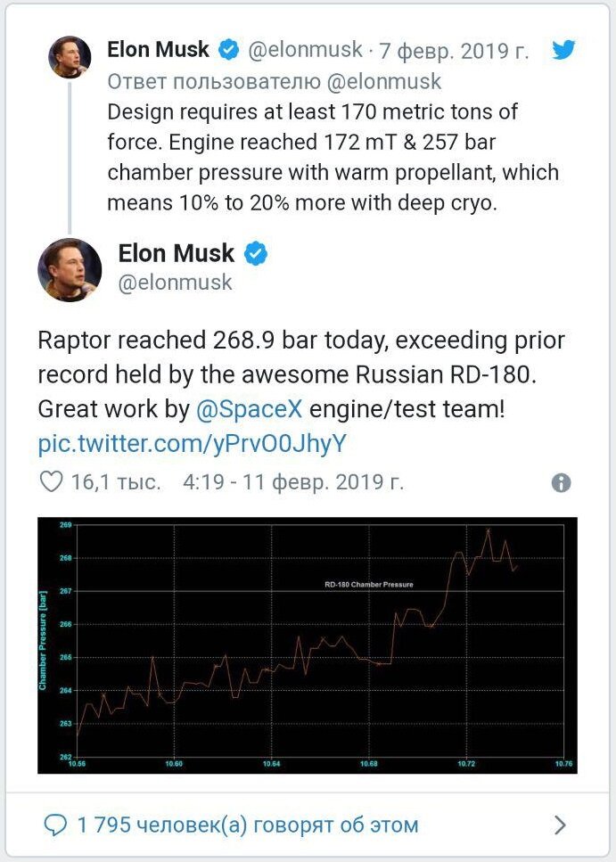Image resolution: width=616 pixels, height=862 pixels.
Task: Open the pic.twitter.com/yPrvO0JhyY link
Action: 192,444
